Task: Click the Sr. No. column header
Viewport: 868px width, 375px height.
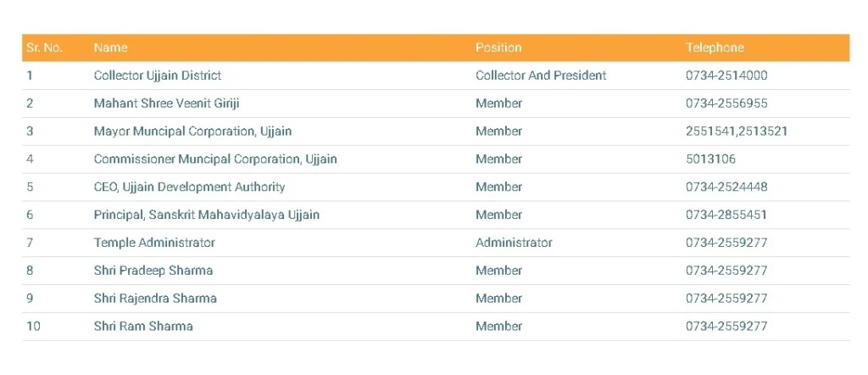Action: (x=44, y=48)
